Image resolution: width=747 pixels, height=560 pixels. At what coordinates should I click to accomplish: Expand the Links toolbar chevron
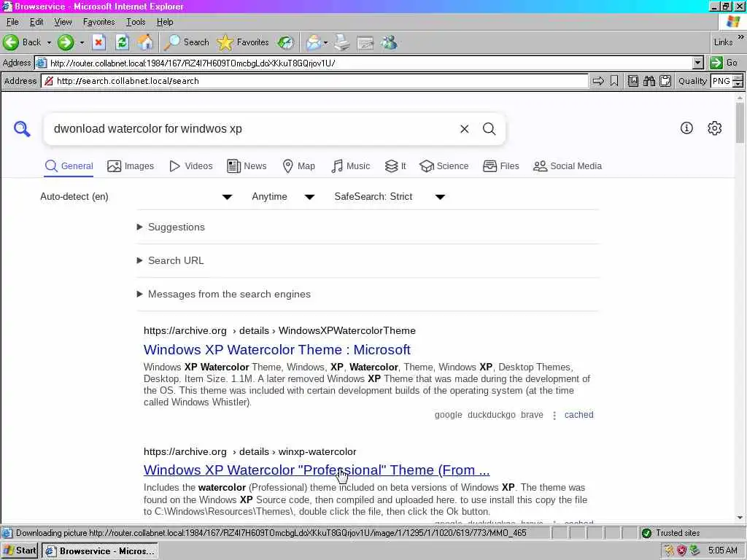(x=740, y=37)
